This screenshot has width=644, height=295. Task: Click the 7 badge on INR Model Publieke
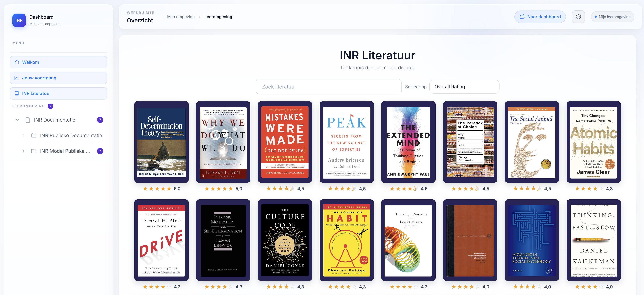click(x=100, y=151)
